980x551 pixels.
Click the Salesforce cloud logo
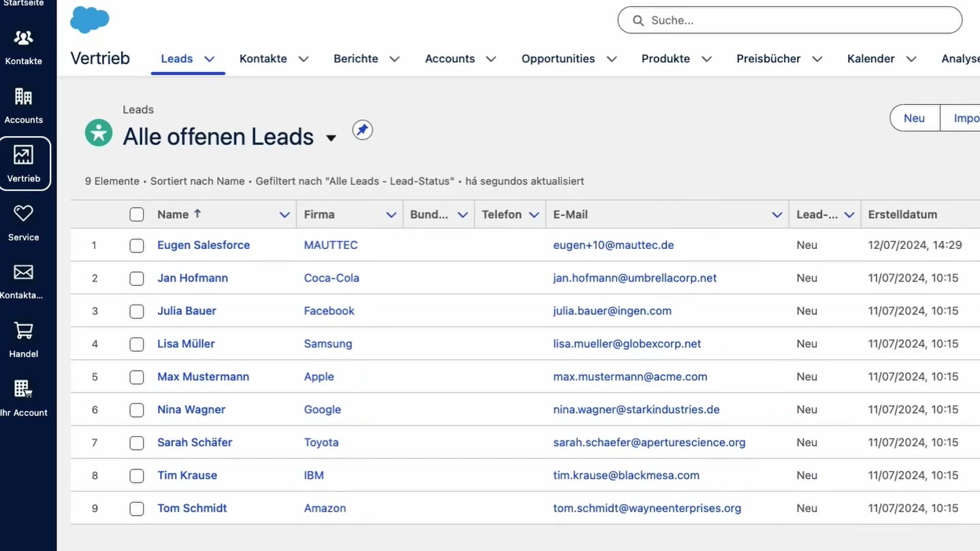coord(89,20)
